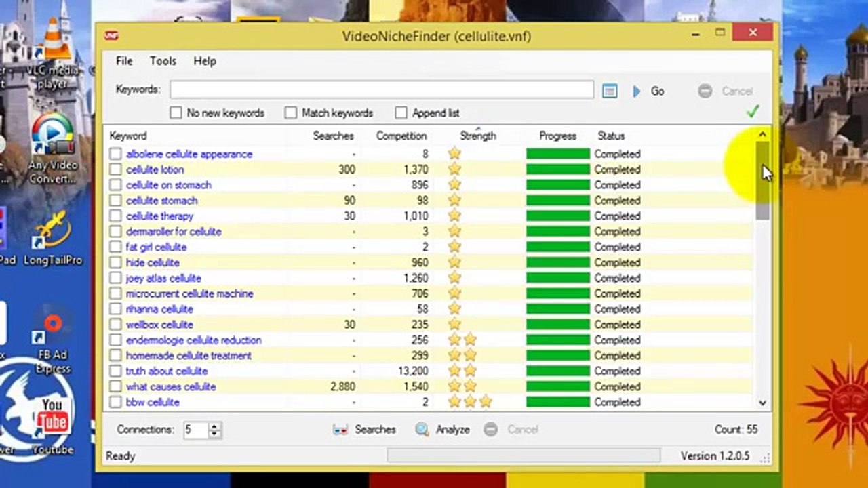Click the Count: 55 label
868x488 pixels.
pyautogui.click(x=736, y=429)
